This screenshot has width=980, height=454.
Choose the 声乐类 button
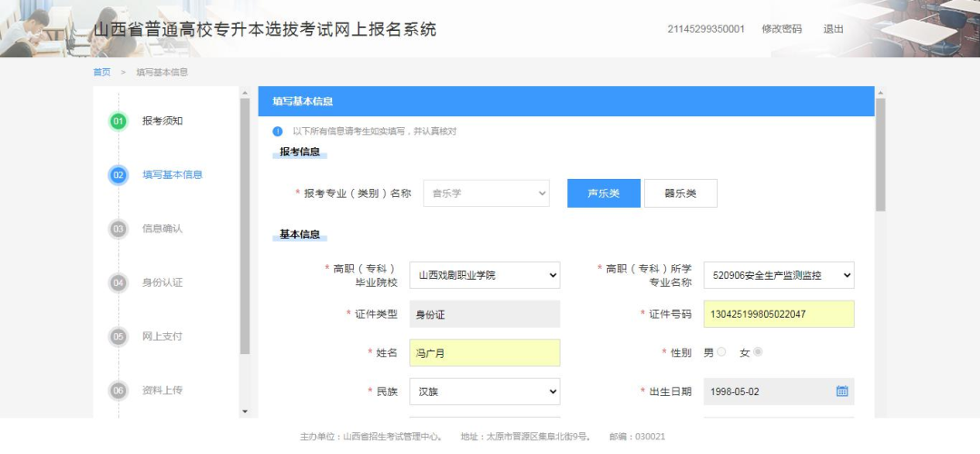(x=603, y=193)
